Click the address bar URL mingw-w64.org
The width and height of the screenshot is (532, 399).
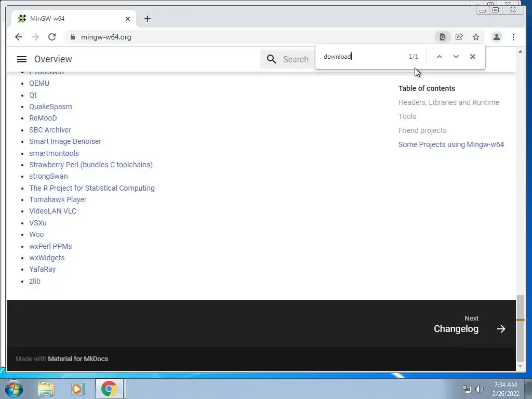click(106, 37)
